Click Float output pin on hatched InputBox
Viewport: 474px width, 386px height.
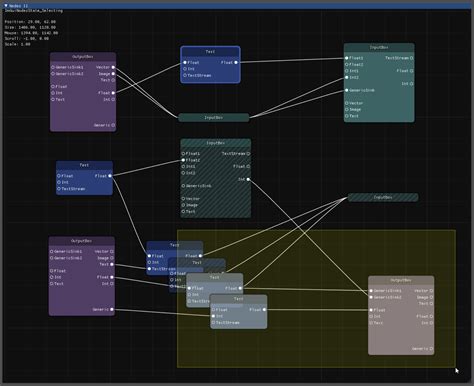[x=248, y=166]
